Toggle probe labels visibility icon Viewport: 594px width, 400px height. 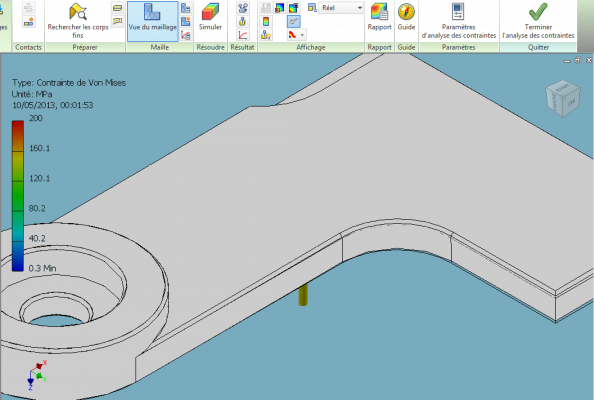point(266,35)
